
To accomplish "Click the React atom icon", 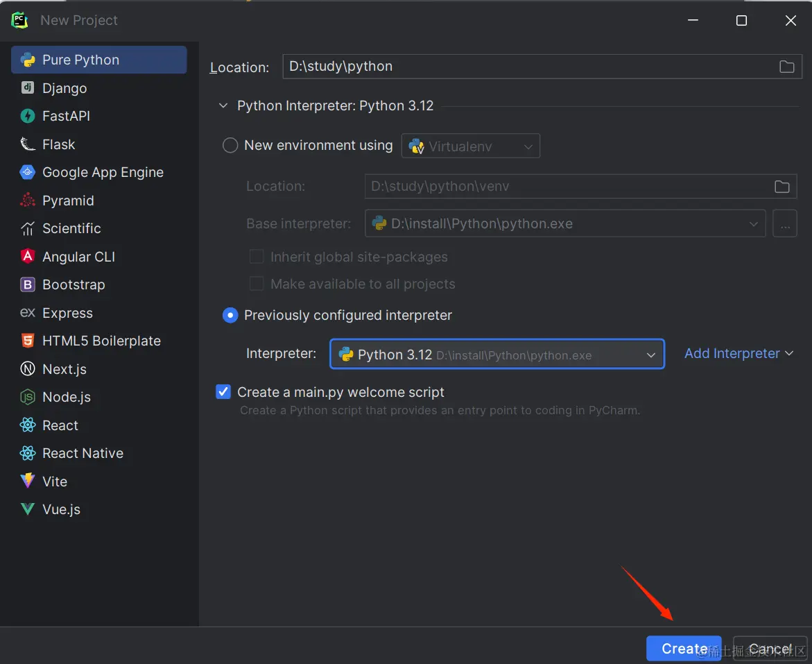I will pyautogui.click(x=28, y=425).
